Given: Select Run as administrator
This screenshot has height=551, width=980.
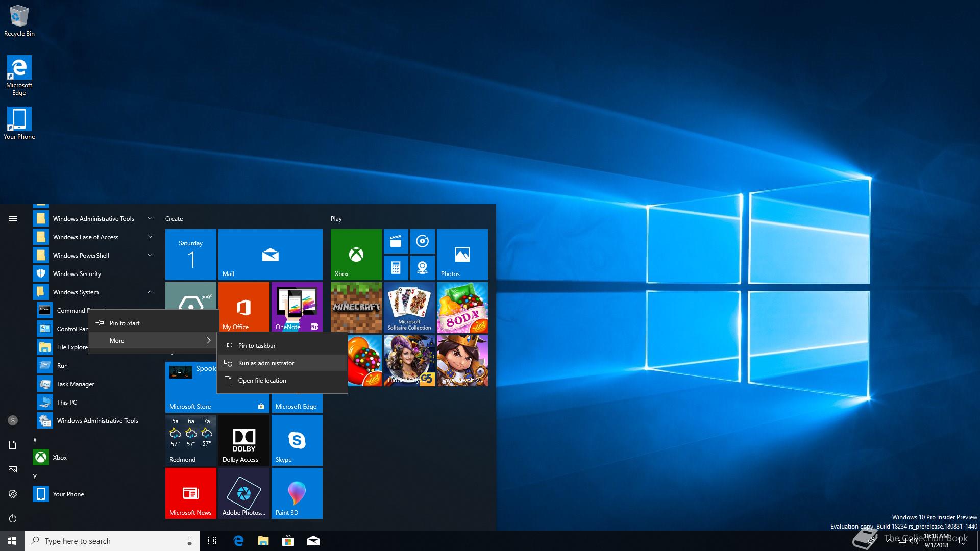Looking at the screenshot, I should (x=282, y=363).
